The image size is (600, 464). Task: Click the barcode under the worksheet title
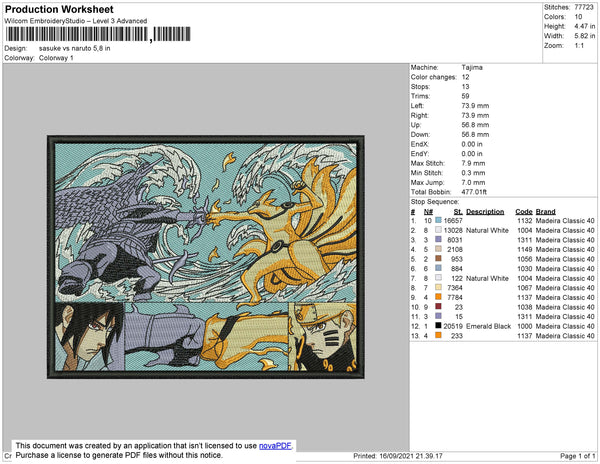98,34
